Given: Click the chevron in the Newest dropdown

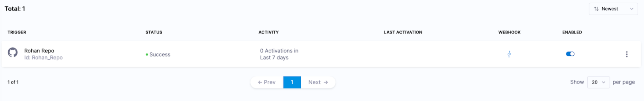Looking at the screenshot, I should point(632,9).
